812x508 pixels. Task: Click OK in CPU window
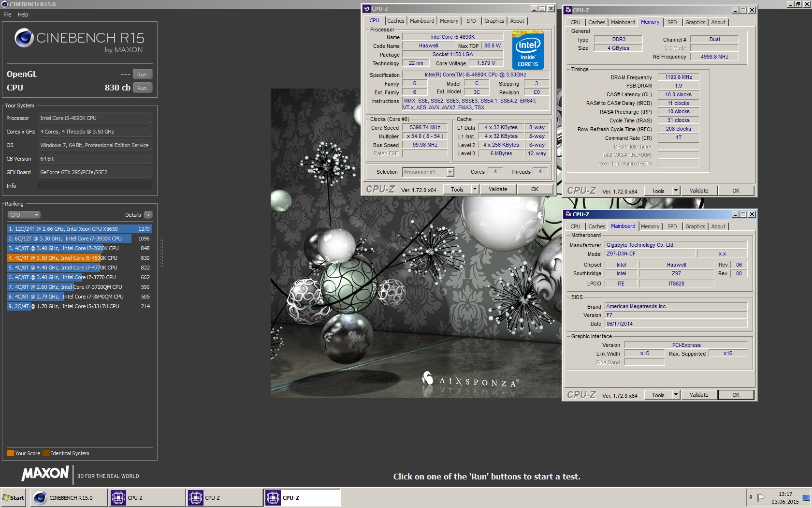535,189
